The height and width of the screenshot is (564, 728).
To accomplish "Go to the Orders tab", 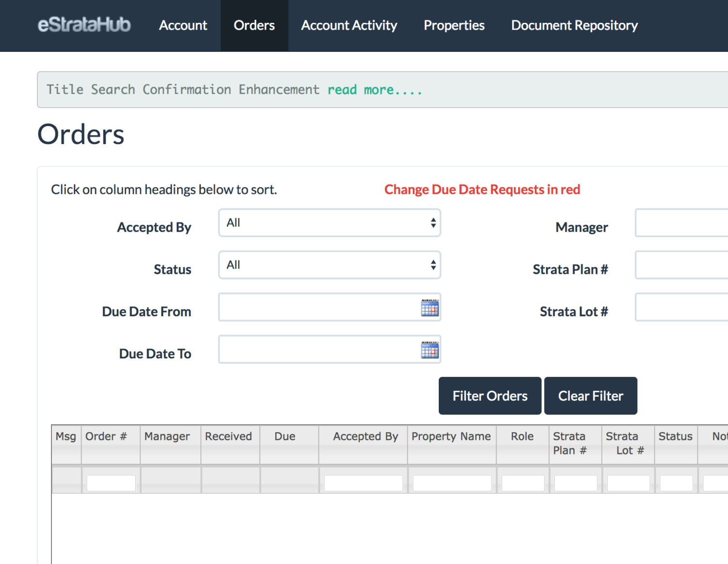I will point(254,25).
